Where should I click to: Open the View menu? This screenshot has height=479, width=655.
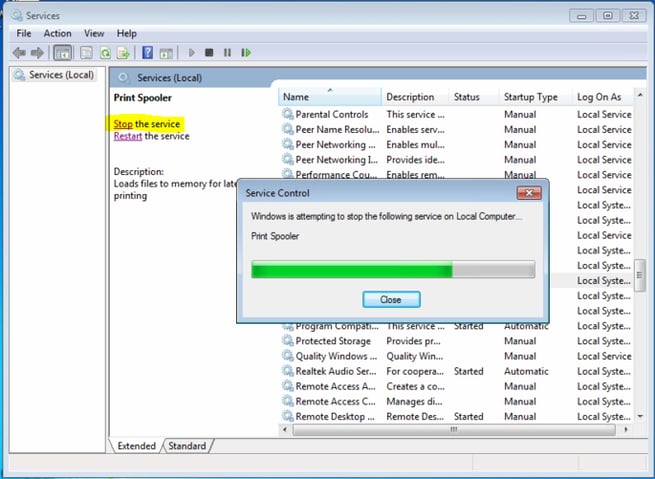point(94,33)
